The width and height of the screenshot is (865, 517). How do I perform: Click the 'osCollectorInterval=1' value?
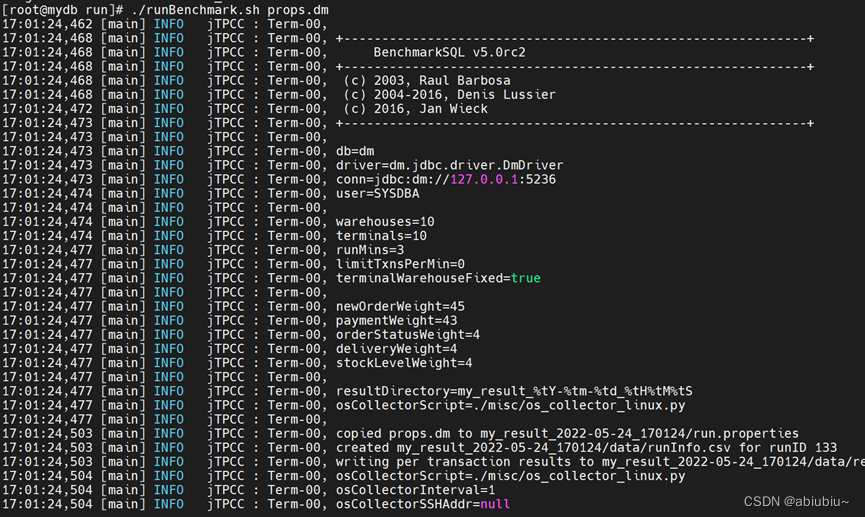(x=415, y=490)
